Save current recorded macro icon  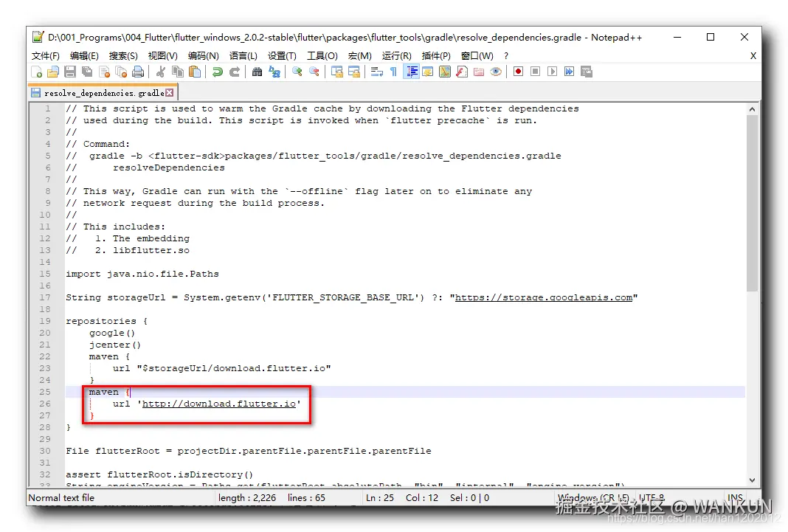[587, 72]
